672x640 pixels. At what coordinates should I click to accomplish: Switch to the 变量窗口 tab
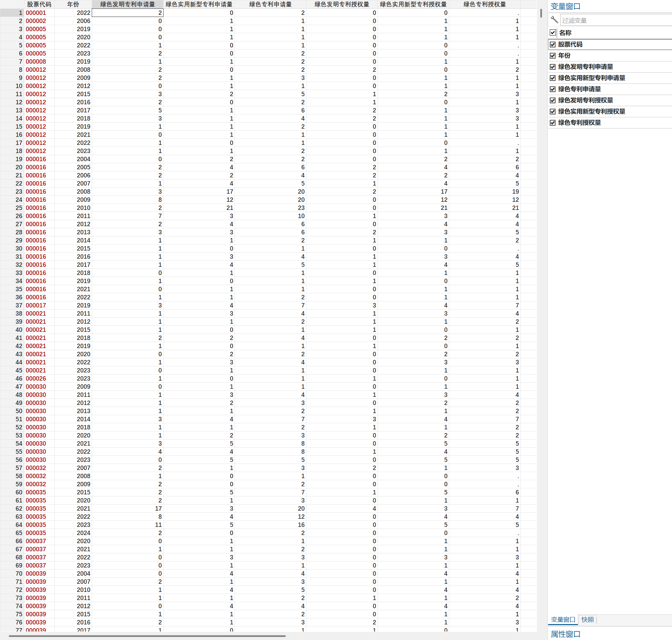click(563, 620)
